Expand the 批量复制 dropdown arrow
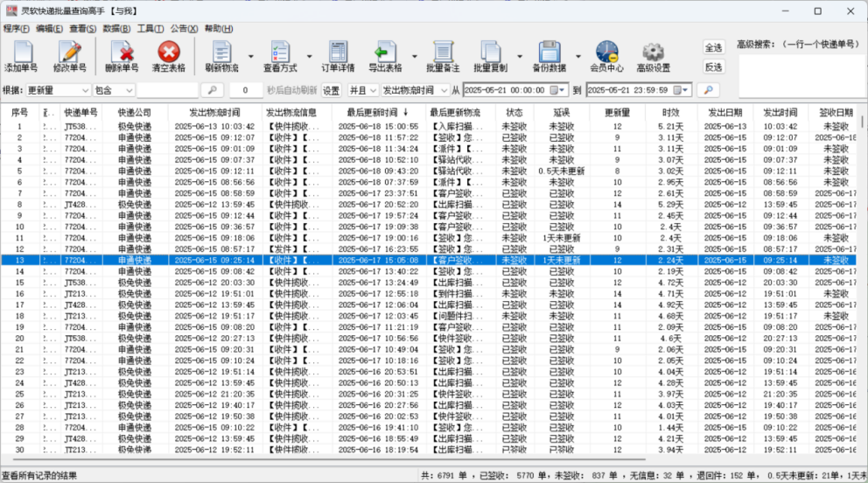This screenshot has width=868, height=483. (520, 56)
